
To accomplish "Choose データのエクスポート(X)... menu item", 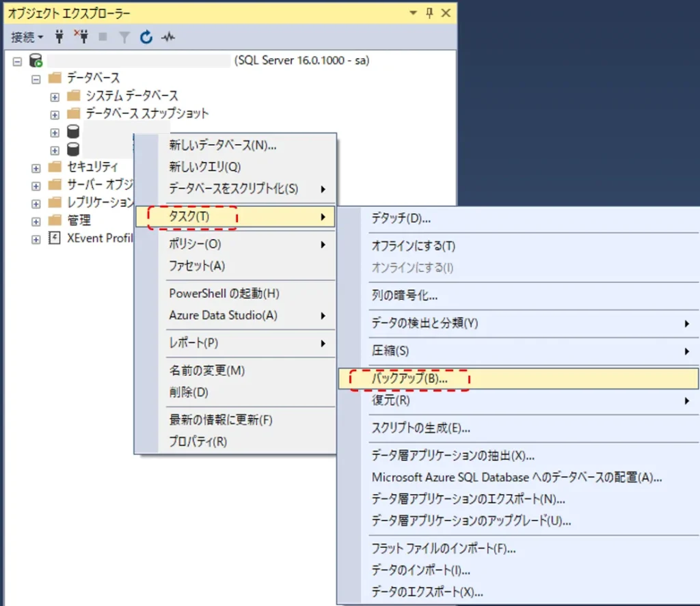I will click(x=427, y=591).
